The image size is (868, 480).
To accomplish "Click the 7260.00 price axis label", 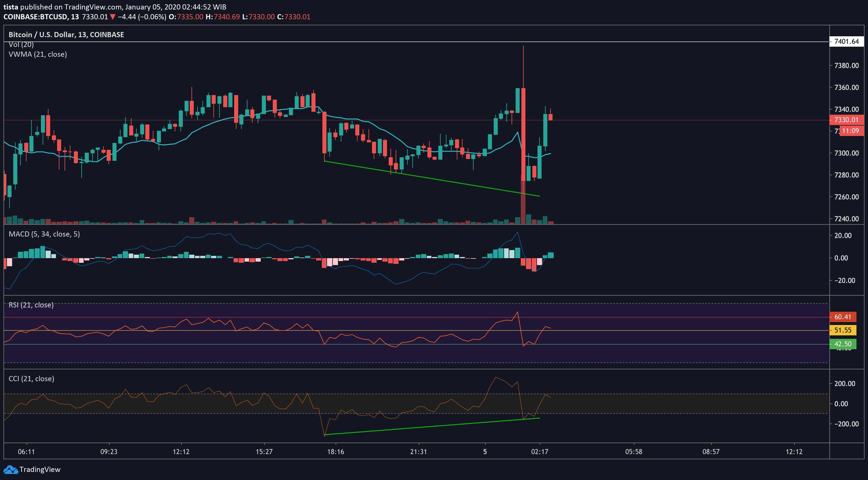I will 846,197.
